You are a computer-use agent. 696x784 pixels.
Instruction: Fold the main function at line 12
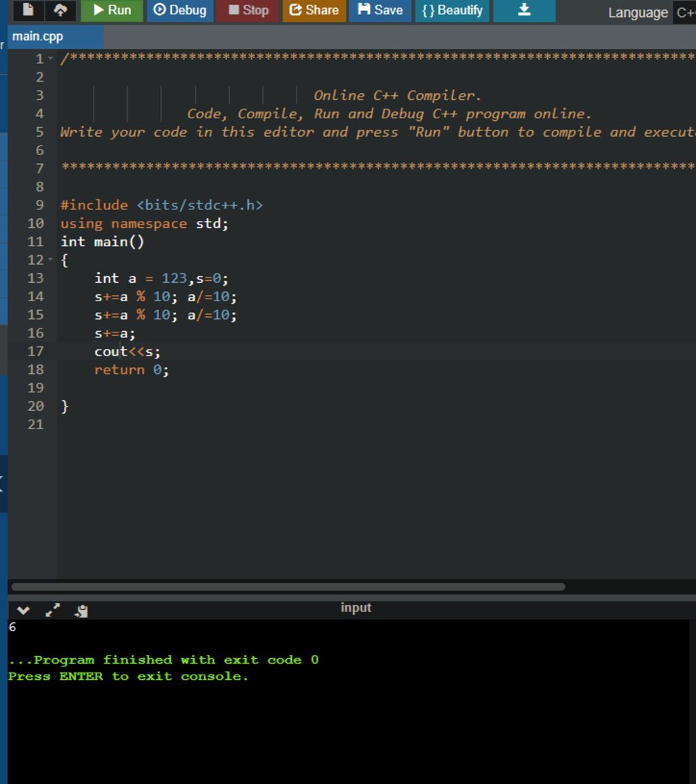[50, 260]
